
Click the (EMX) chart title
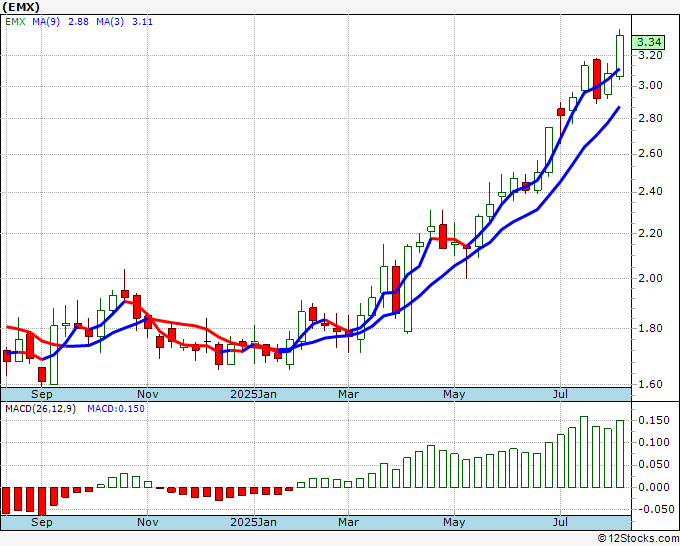pos(21,7)
